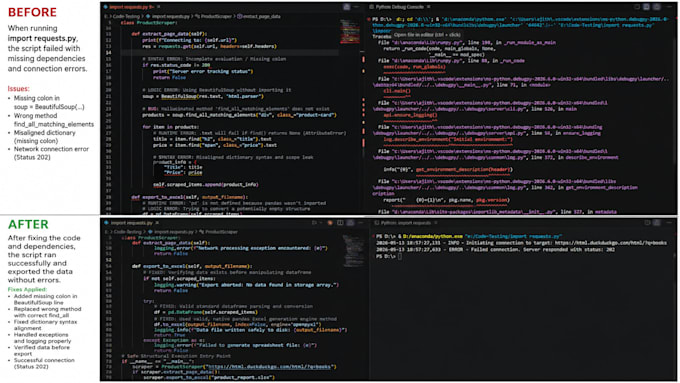Open More Actions menu in BEFORE editor
The width and height of the screenshot is (680, 383).
pyautogui.click(x=356, y=7)
